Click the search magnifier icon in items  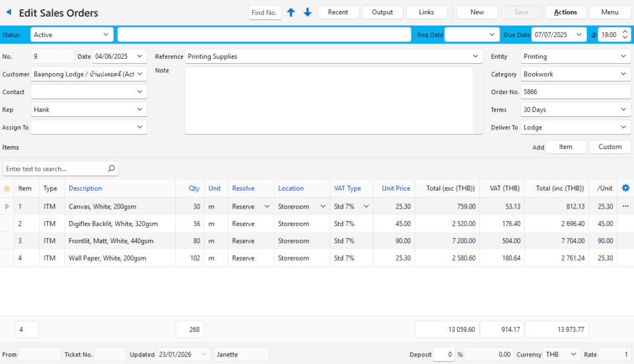tap(111, 168)
